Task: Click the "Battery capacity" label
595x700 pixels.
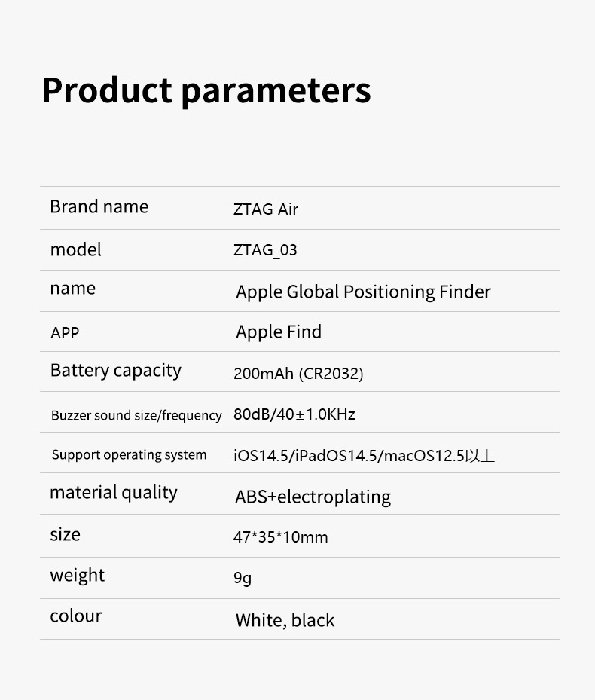Action: tap(115, 371)
